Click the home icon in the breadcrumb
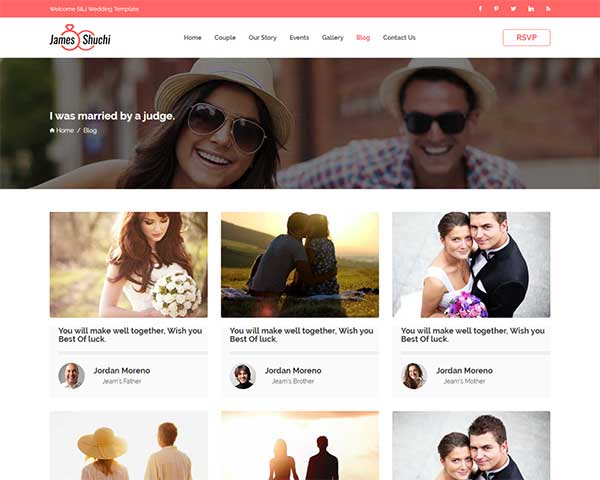600x480 pixels. point(52,130)
